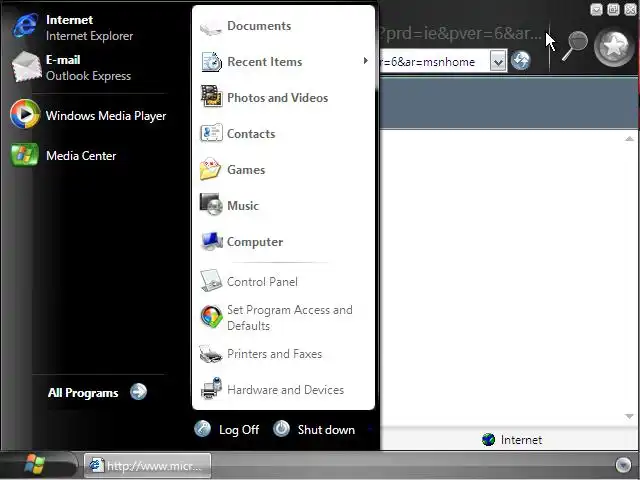The height and width of the screenshot is (480, 640).
Task: Click the Documents folder icon
Action: [x=211, y=27]
